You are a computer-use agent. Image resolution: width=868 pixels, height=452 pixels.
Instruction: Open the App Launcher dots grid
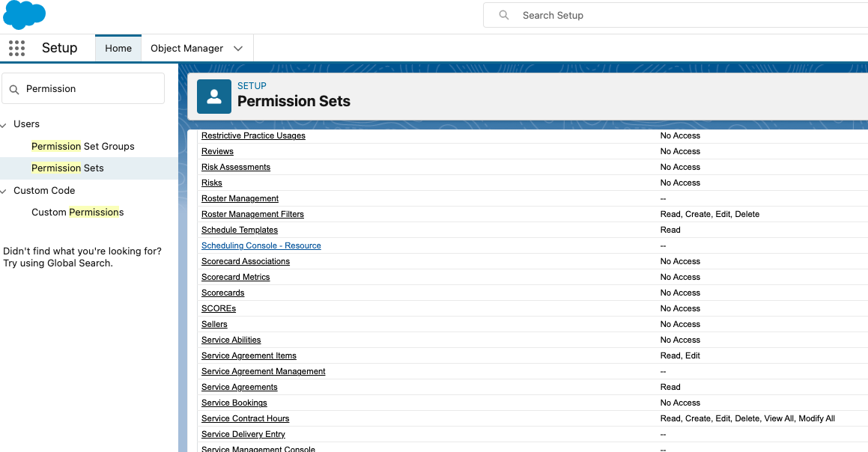tap(16, 48)
